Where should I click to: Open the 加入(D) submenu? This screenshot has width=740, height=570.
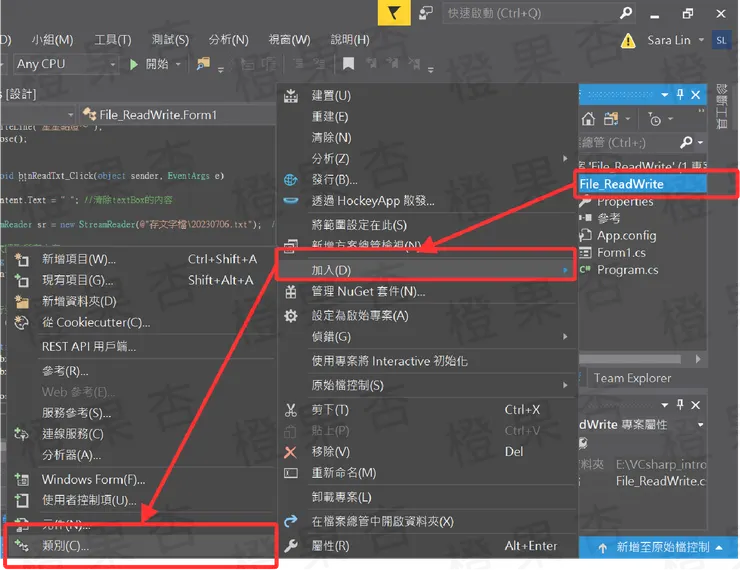click(x=427, y=270)
